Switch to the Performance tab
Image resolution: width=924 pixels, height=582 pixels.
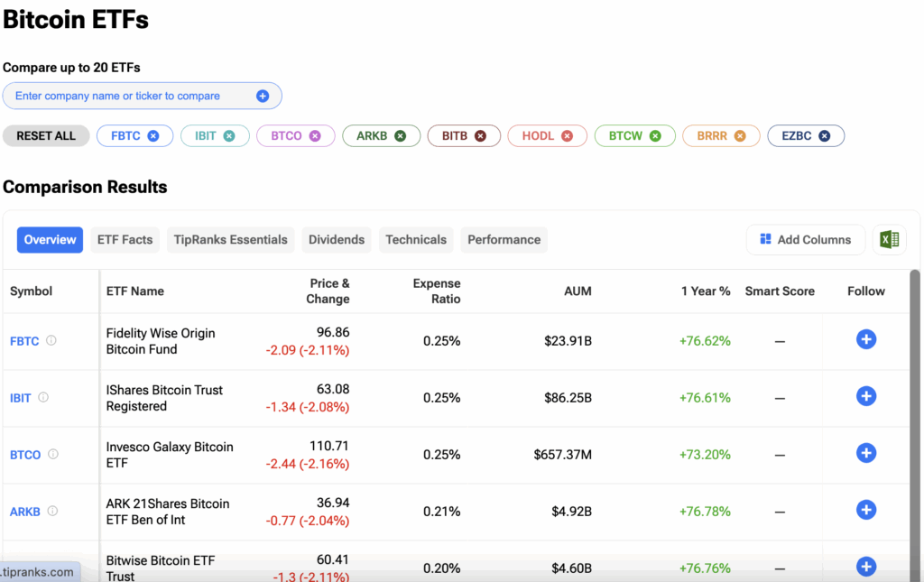click(504, 240)
